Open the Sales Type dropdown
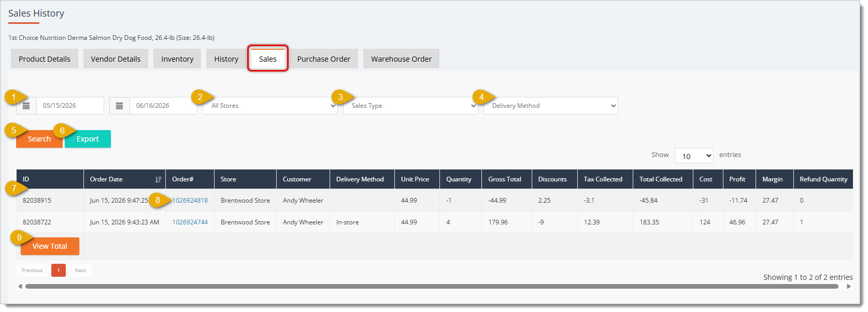The height and width of the screenshot is (312, 868). pos(410,106)
